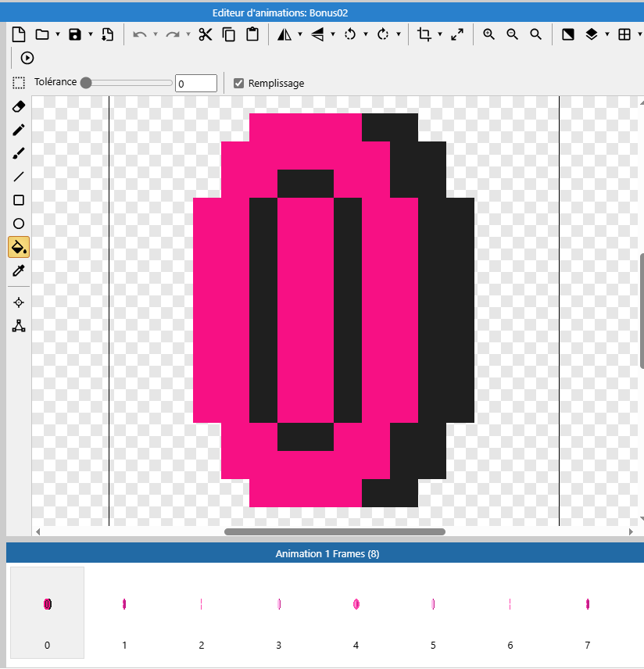Zoom out of the canvas
The image size is (644, 669).
click(512, 34)
